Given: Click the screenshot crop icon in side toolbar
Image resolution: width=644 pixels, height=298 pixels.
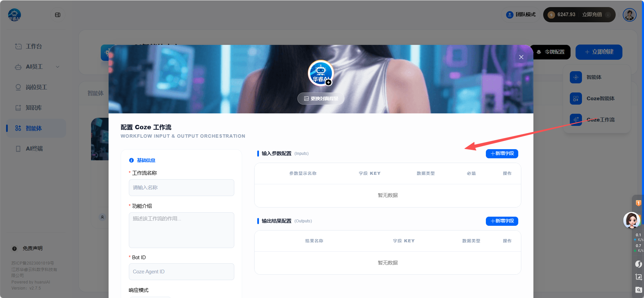Looking at the screenshot, I should [x=638, y=277].
